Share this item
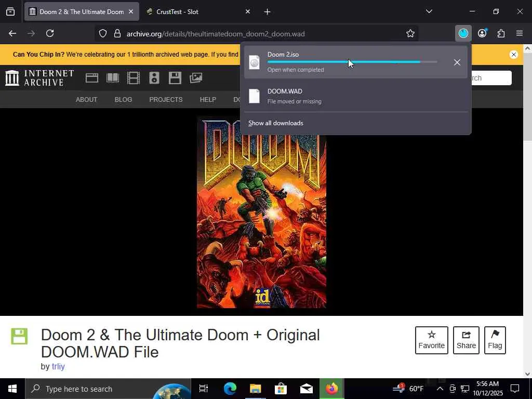 [x=466, y=340]
